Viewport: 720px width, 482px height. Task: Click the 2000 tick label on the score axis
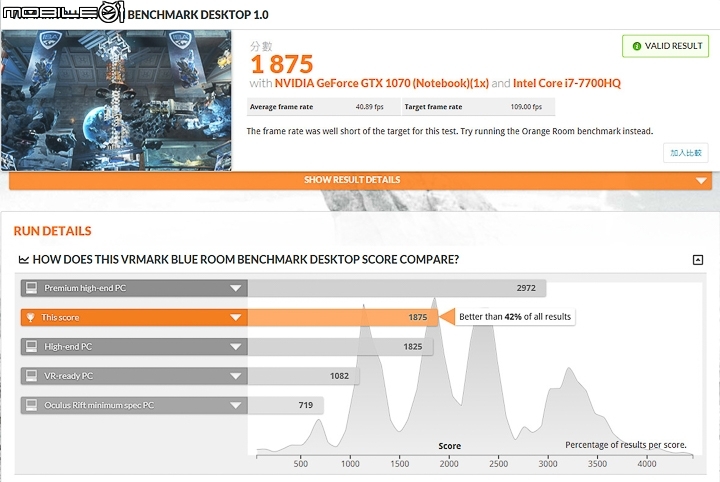pos(449,464)
